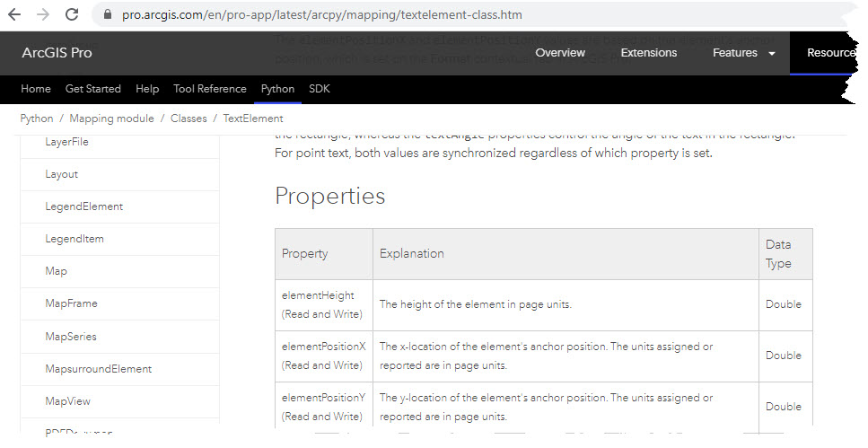Click the Classes breadcrumb link
Viewport: 868px width, 448px height.
coord(189,119)
